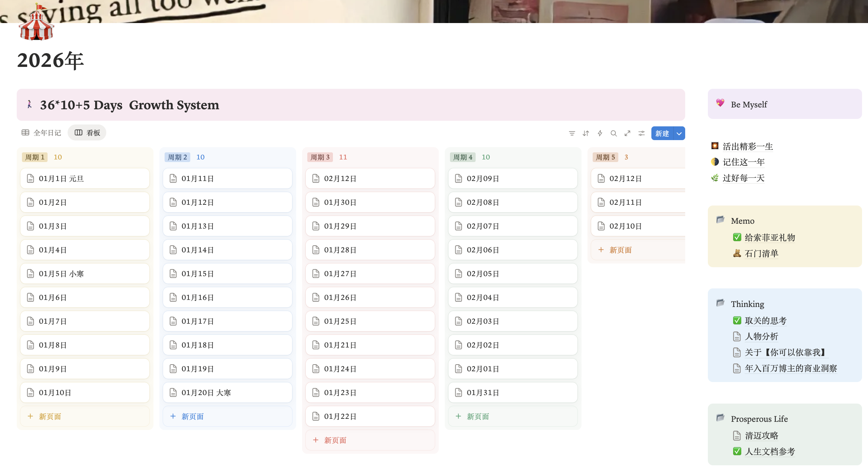This screenshot has width=868, height=469.
Task: Open database in full page icon
Action: (x=628, y=133)
